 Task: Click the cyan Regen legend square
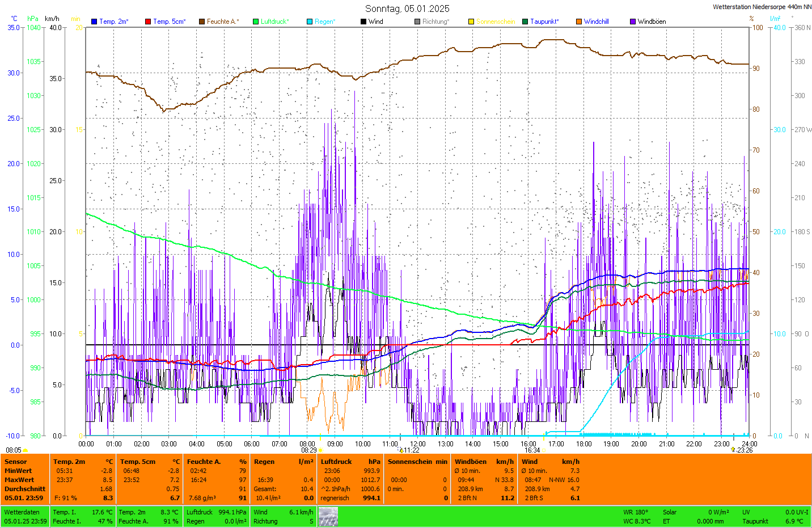(310, 22)
